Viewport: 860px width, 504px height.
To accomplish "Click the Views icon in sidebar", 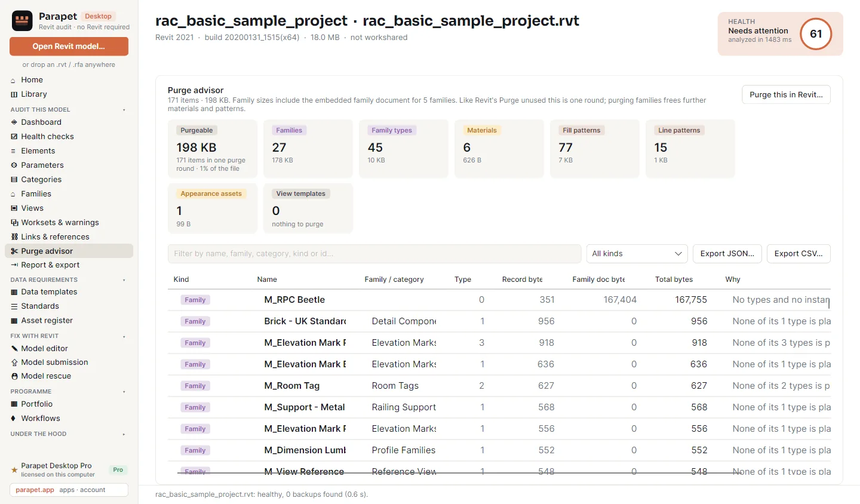I will [14, 208].
